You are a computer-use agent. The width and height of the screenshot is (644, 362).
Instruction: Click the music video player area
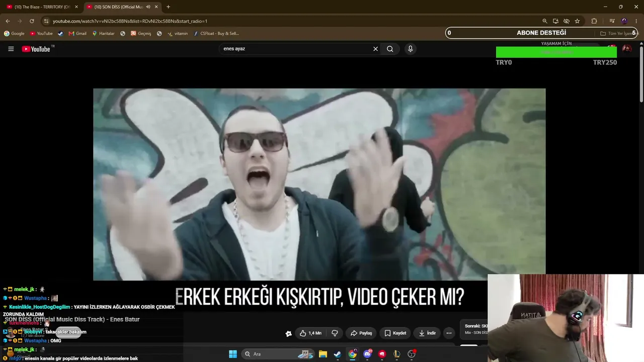point(319,184)
